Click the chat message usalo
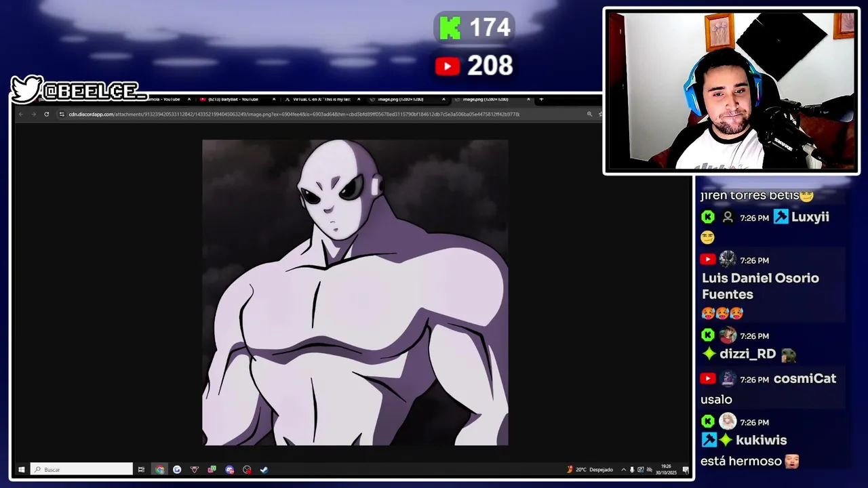The height and width of the screenshot is (488, 868). (x=716, y=400)
